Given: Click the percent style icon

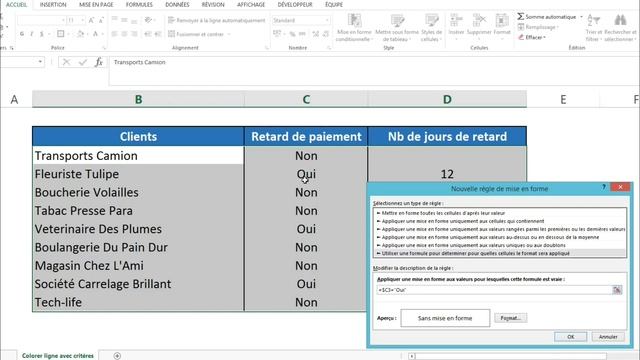Looking at the screenshot, I should click(292, 34).
